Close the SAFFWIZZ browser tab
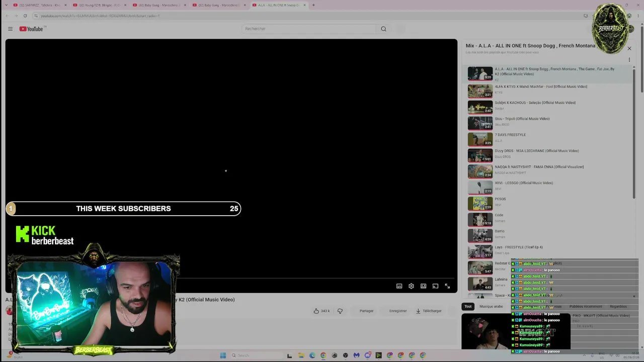This screenshot has width=644, height=362. (65, 5)
